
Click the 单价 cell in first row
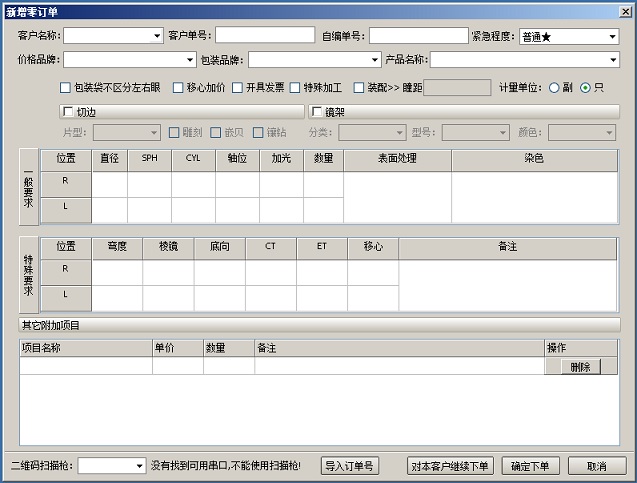click(x=178, y=366)
